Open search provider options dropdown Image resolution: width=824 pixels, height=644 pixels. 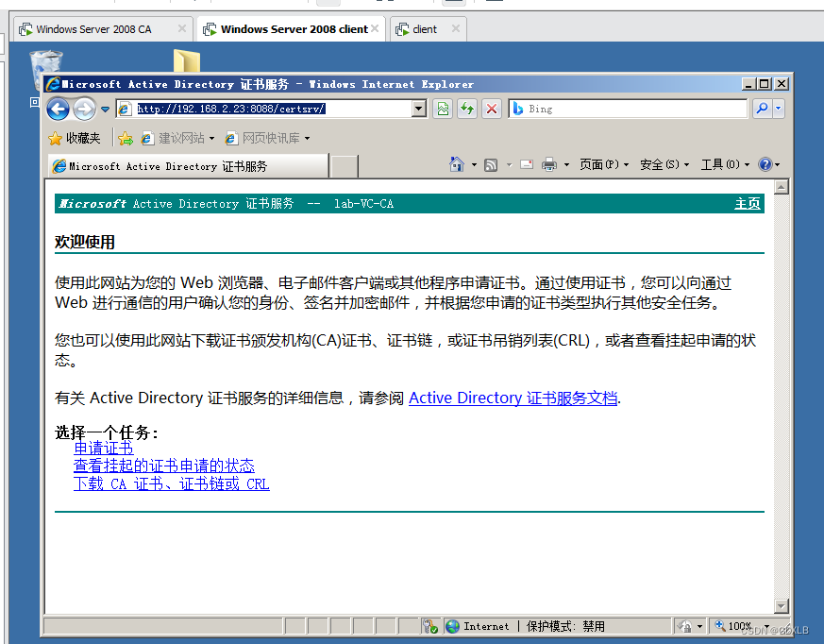pos(779,109)
